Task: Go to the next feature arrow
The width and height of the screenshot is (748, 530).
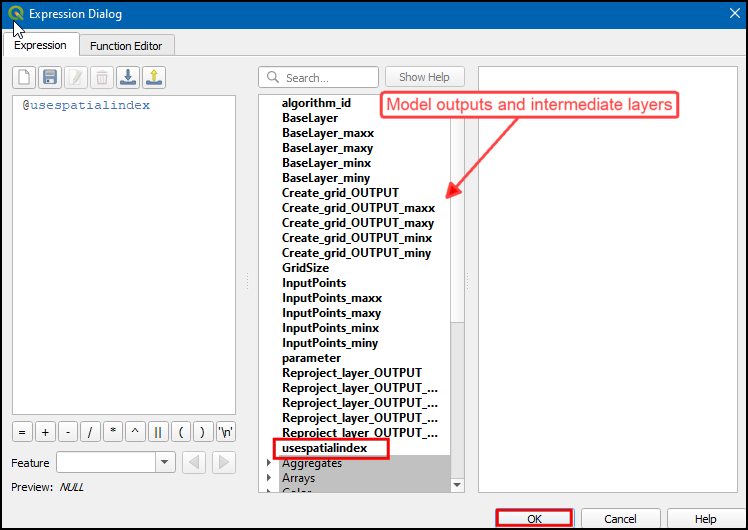Action: (x=224, y=462)
